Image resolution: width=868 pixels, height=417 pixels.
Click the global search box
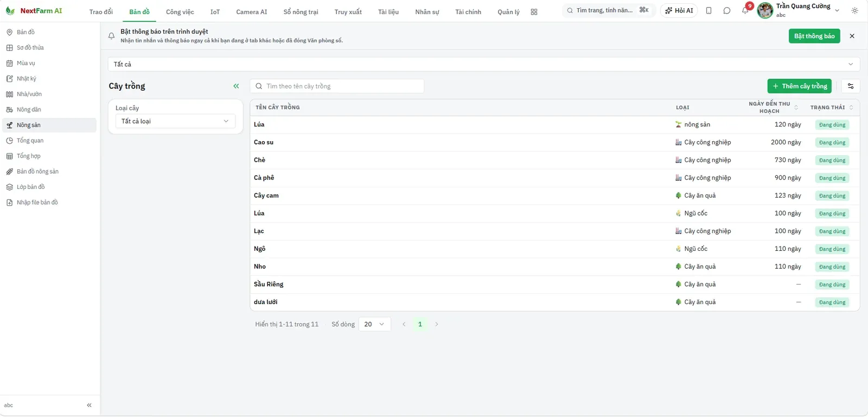click(x=608, y=10)
